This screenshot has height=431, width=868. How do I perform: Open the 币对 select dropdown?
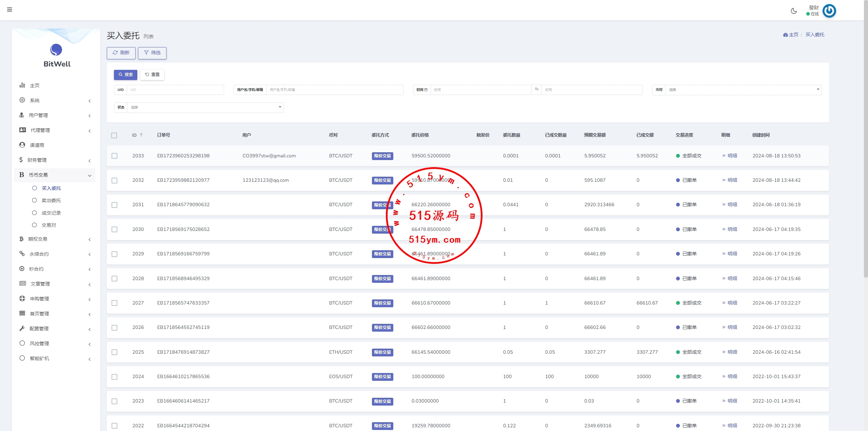click(743, 90)
